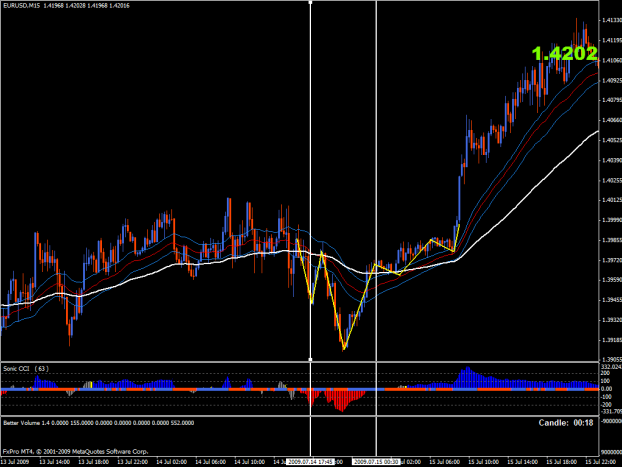622x468 pixels.
Task: Click the 1.39055 price scale label
Action: [612, 359]
